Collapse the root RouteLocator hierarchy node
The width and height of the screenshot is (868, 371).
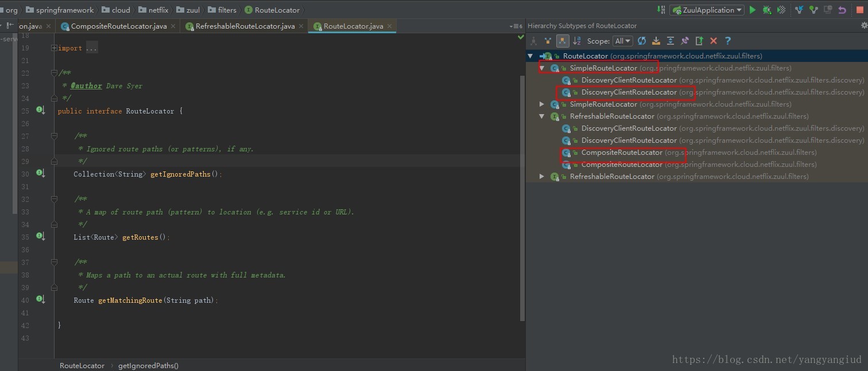coord(531,56)
